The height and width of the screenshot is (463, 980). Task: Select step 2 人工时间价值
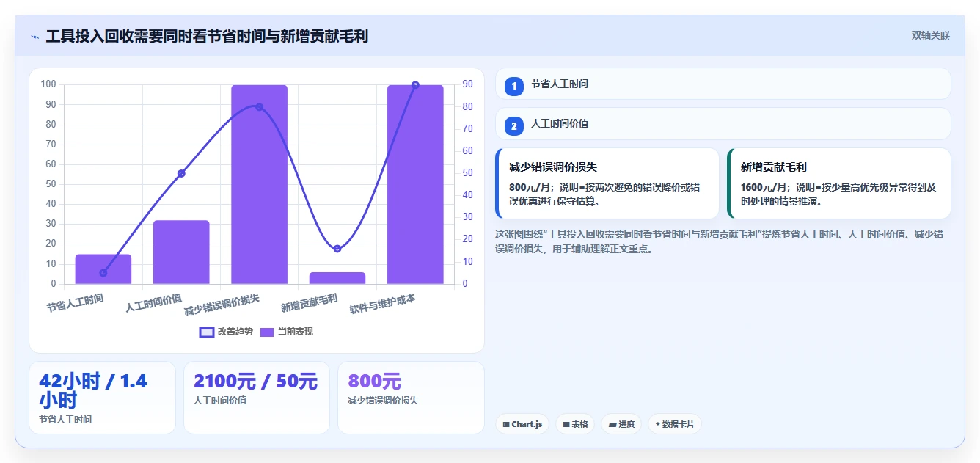[x=723, y=124]
